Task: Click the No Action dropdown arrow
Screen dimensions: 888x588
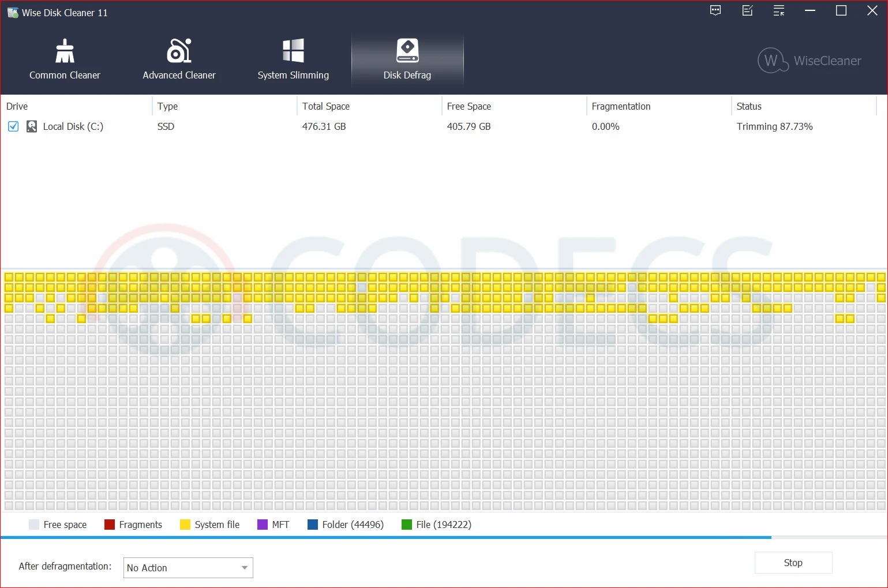Action: click(245, 568)
